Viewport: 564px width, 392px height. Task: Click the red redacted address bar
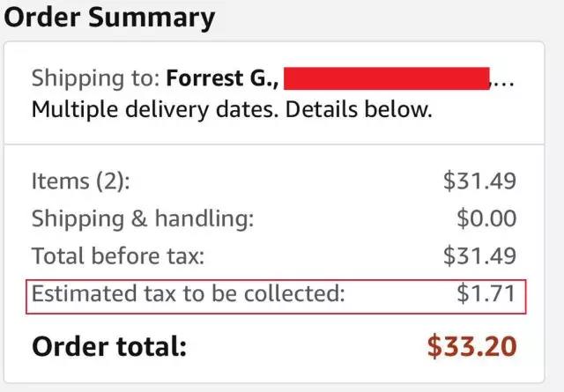(387, 78)
